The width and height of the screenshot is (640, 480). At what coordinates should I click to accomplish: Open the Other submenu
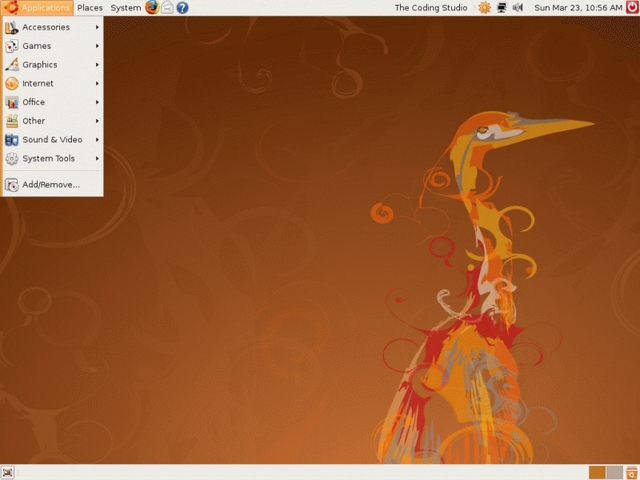tap(52, 121)
